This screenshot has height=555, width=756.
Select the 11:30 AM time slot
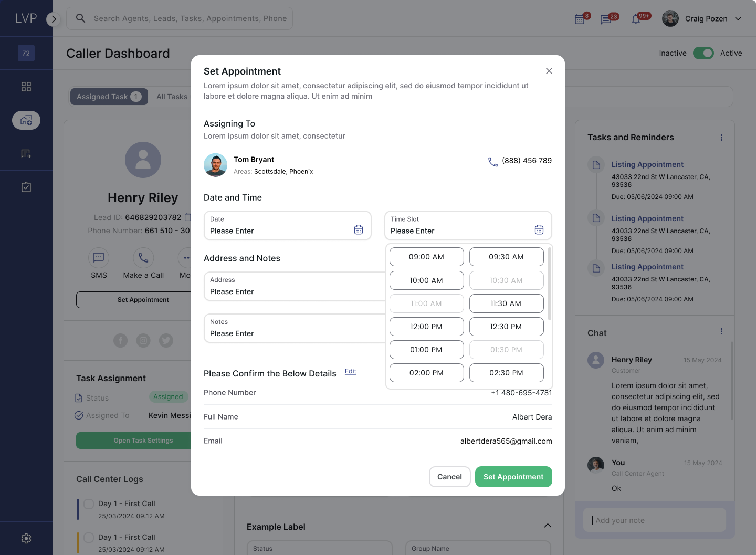(507, 303)
